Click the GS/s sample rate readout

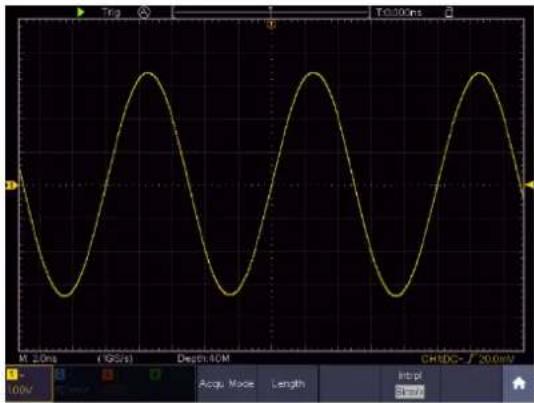[x=115, y=359]
